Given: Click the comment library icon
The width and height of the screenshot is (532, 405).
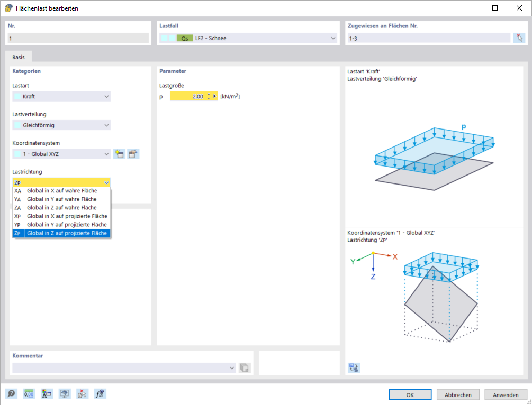Looking at the screenshot, I should [244, 367].
